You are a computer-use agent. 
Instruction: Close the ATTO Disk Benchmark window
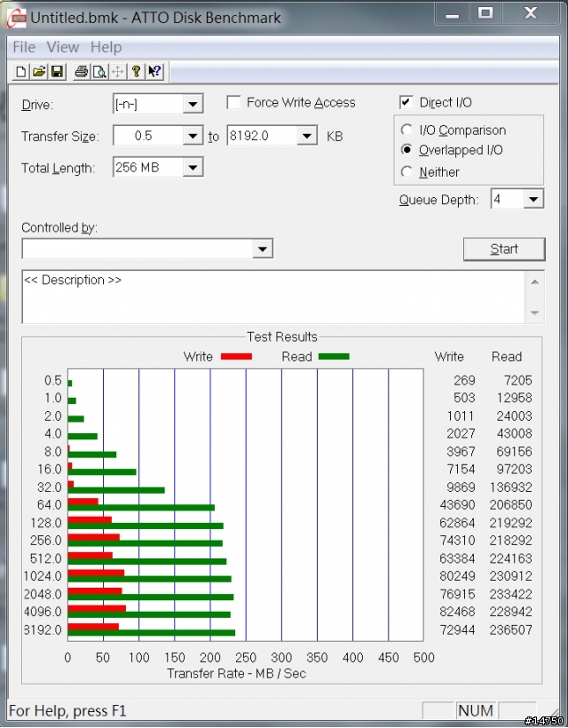tap(530, 14)
